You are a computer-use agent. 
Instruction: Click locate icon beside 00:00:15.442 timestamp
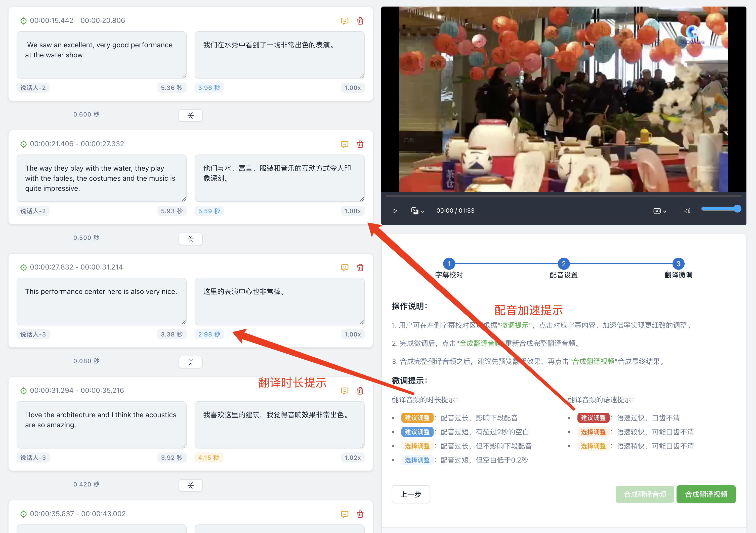pyautogui.click(x=23, y=21)
